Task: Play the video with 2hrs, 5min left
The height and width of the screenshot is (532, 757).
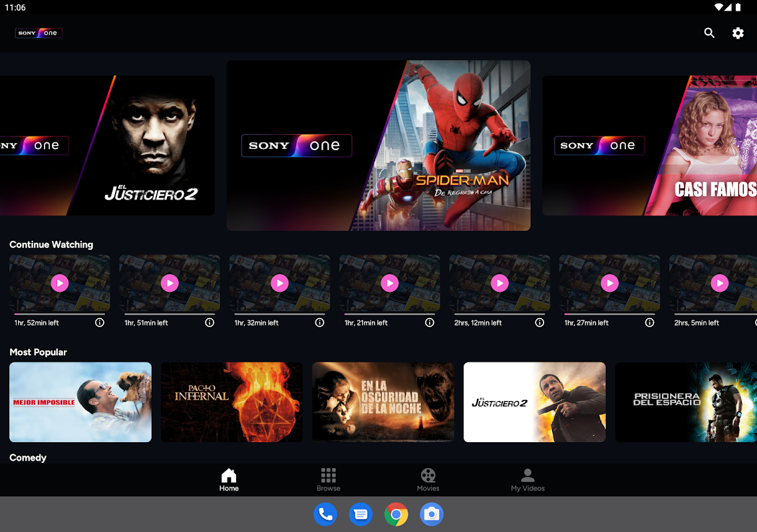Action: tap(720, 283)
